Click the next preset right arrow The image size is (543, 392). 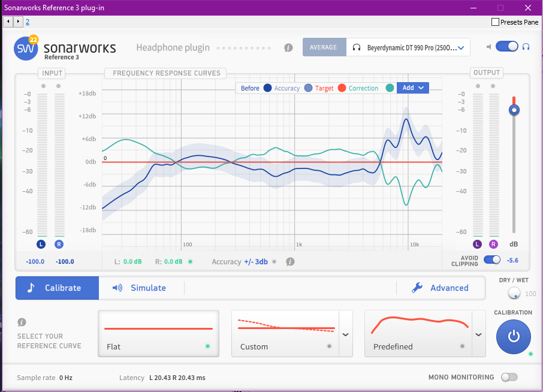pos(18,22)
